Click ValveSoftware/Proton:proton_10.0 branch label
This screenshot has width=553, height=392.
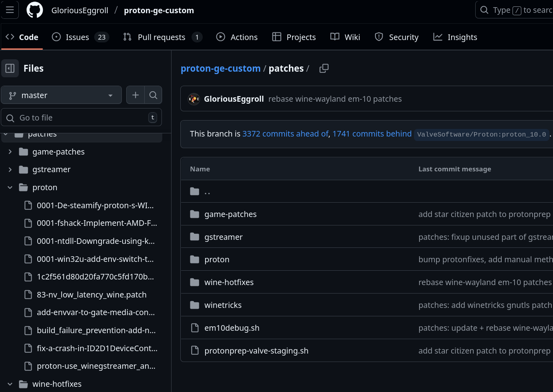coord(481,135)
